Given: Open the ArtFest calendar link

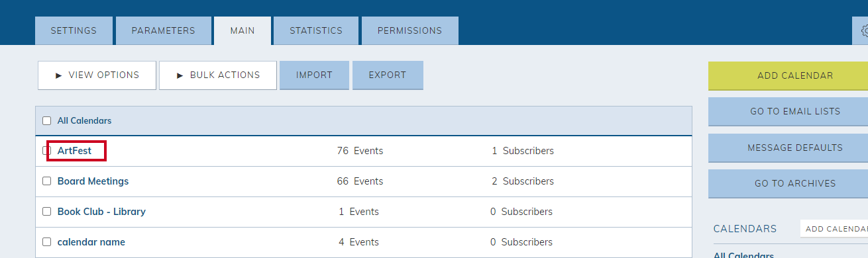Looking at the screenshot, I should (x=74, y=151).
